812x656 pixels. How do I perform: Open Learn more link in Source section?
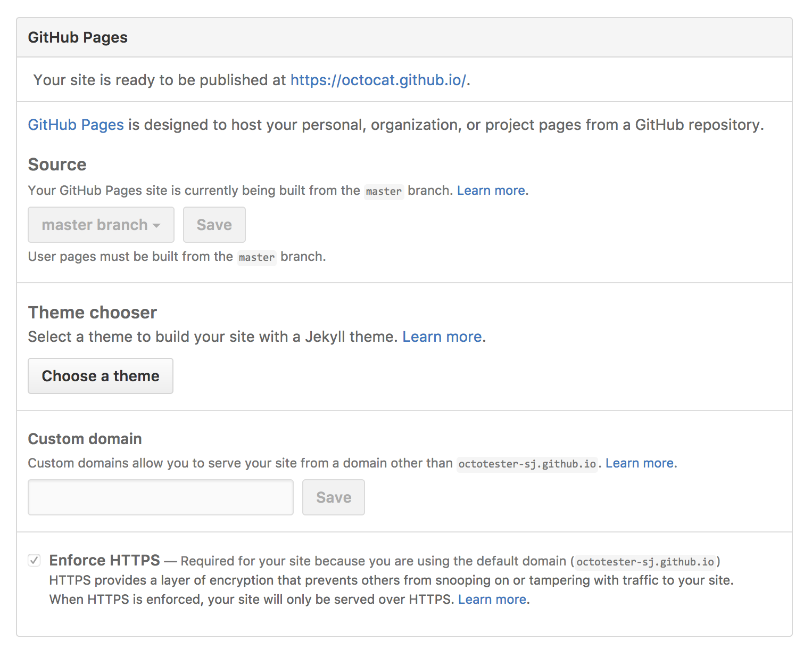491,191
